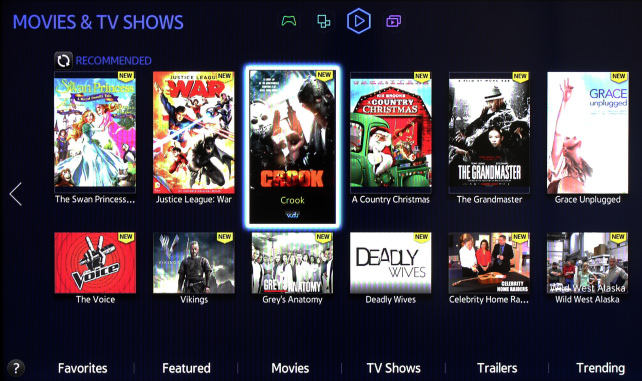642x381 pixels.
Task: Click the NEW badge on A Country Christmas
Action: (422, 77)
